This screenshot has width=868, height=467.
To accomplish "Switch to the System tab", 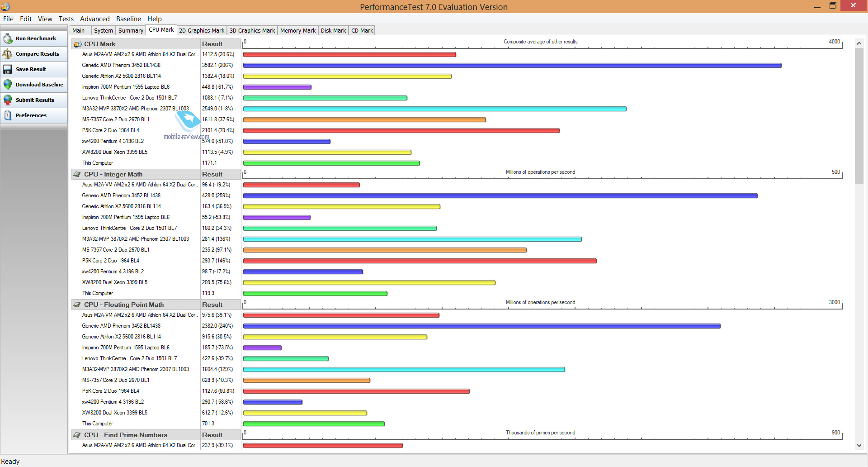I will pos(104,31).
